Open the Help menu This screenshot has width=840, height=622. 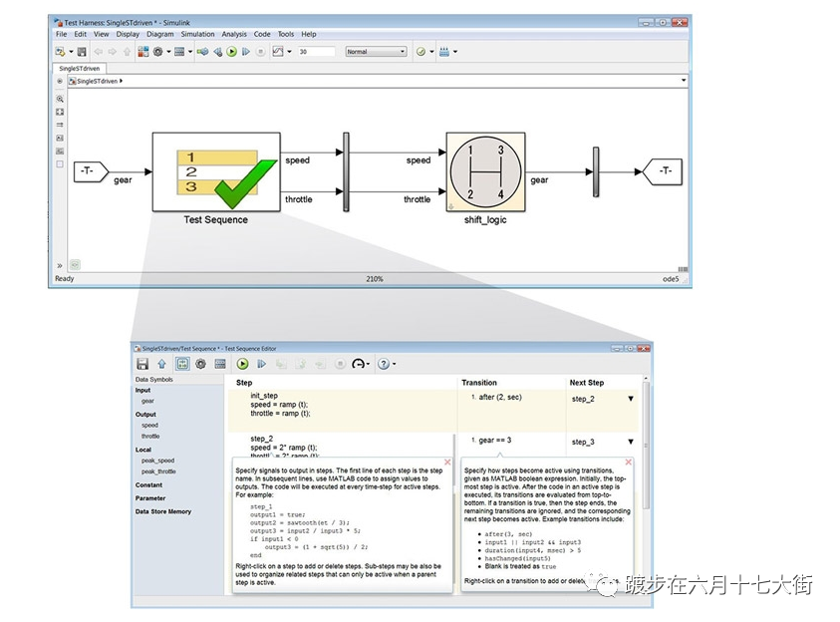coord(309,34)
